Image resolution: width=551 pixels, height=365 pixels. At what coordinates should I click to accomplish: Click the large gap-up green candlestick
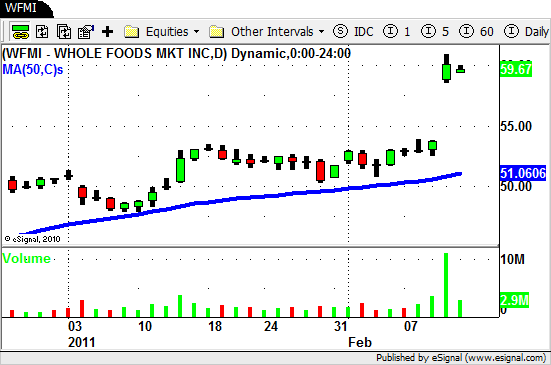[x=446, y=70]
